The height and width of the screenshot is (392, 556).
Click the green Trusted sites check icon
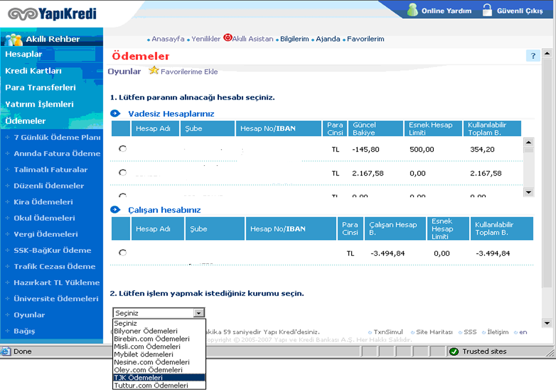pos(454,351)
